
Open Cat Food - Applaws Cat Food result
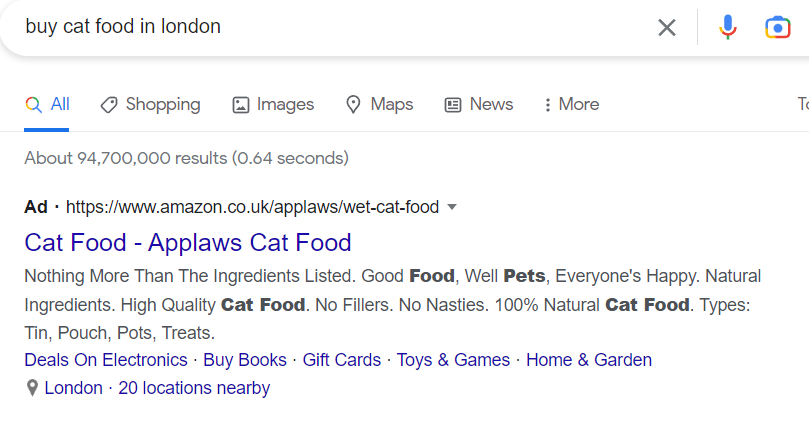(x=188, y=243)
